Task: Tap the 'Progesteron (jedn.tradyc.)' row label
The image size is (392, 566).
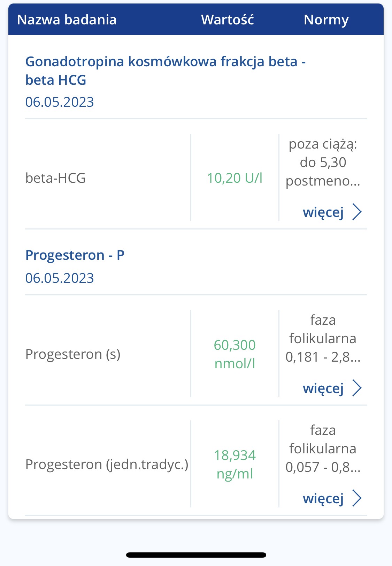Action: tap(107, 464)
